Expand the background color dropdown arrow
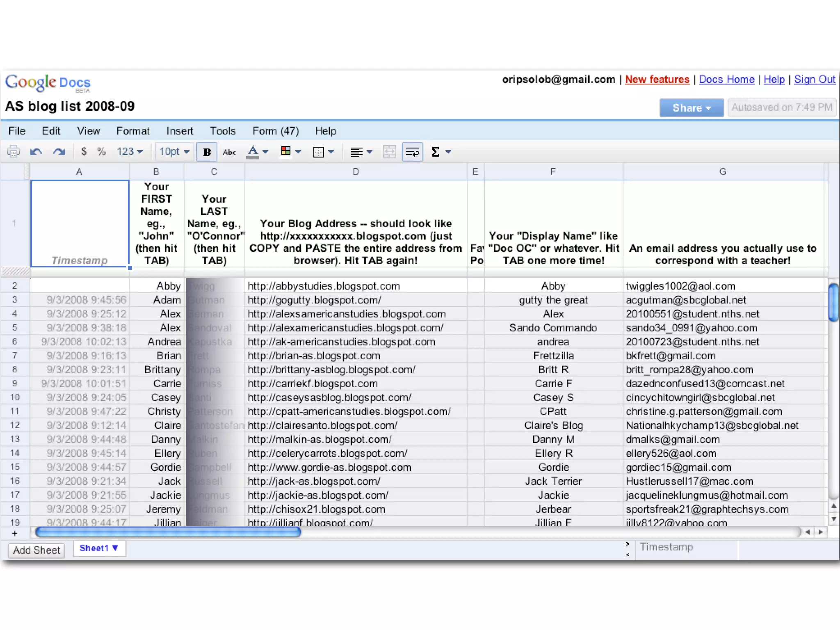 (x=298, y=152)
